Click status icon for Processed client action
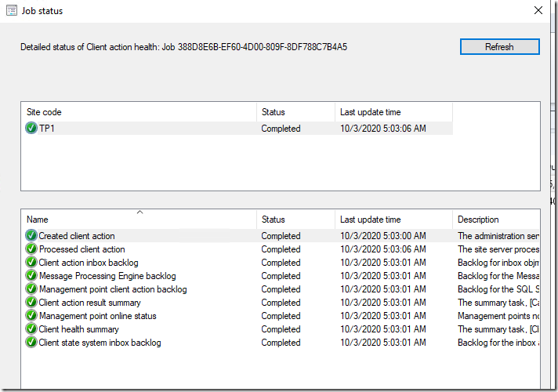 coord(31,249)
